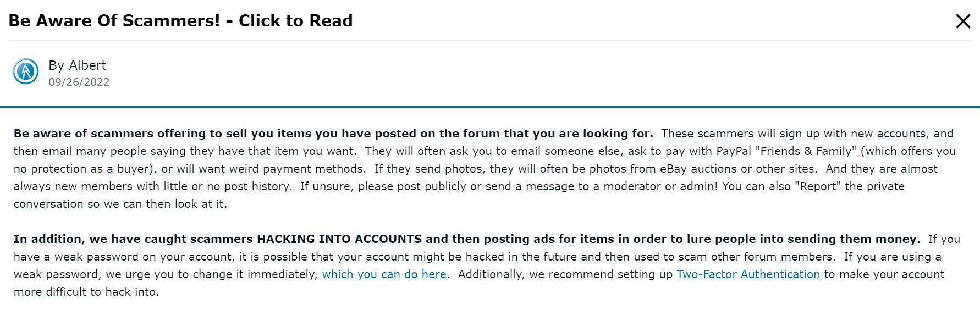Click the "Be Aware Of Scammers!" title
The height and width of the screenshot is (315, 980).
pyautogui.click(x=114, y=21)
